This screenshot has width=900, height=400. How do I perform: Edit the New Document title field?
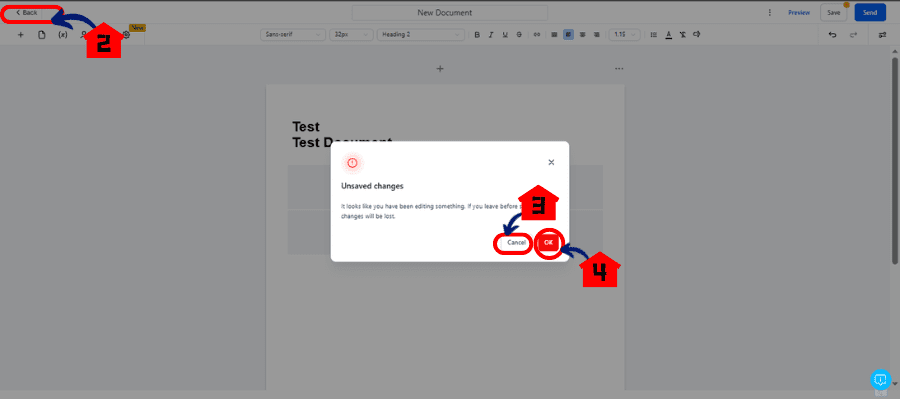[449, 13]
